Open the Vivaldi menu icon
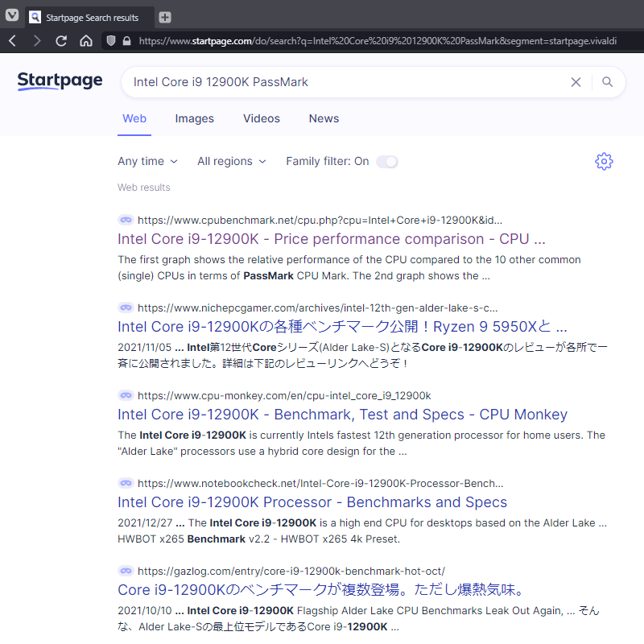Screen dimensions: 644x644 tap(11, 16)
